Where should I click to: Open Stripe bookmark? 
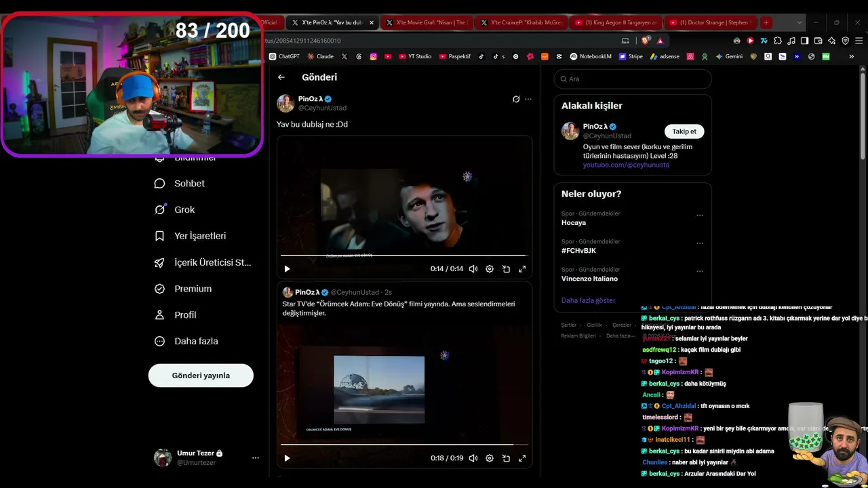tap(631, 56)
